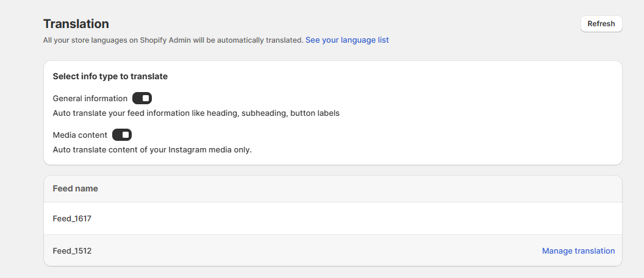Click the Select info type to translate heading
The image size is (644, 278).
click(110, 76)
